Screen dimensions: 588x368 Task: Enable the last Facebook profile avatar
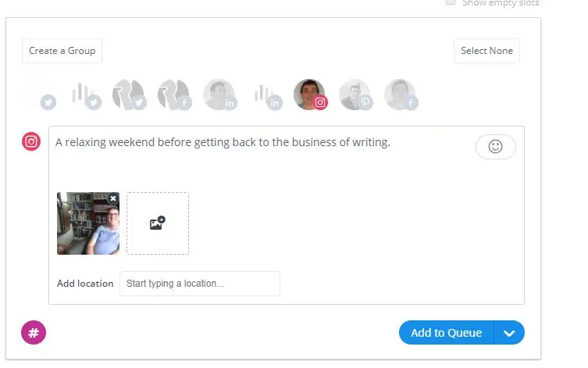click(x=400, y=95)
